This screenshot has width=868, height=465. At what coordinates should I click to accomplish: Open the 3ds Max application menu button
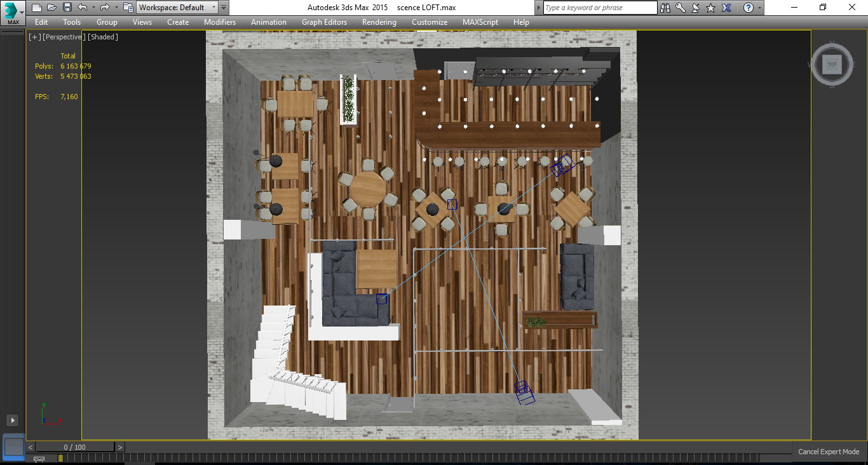[13, 13]
